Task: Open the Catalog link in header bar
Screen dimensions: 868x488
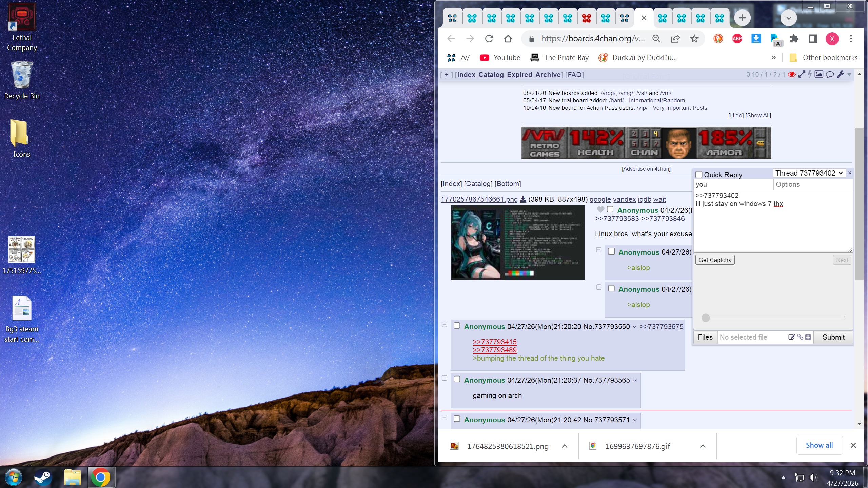Action: tap(491, 75)
